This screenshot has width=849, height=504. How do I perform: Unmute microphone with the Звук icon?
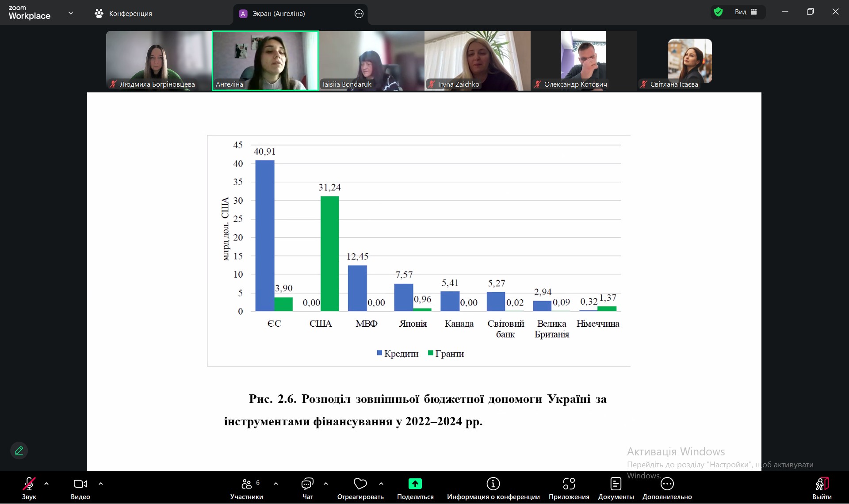pyautogui.click(x=29, y=484)
